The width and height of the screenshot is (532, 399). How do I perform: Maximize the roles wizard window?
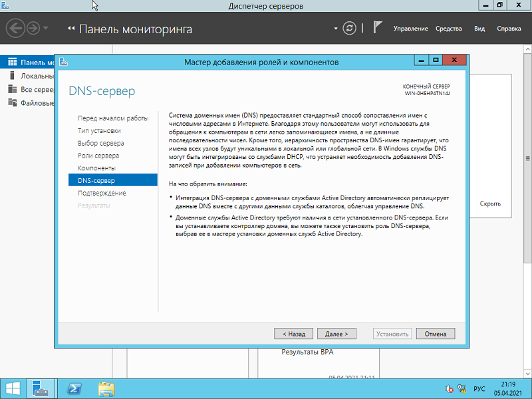(x=436, y=61)
